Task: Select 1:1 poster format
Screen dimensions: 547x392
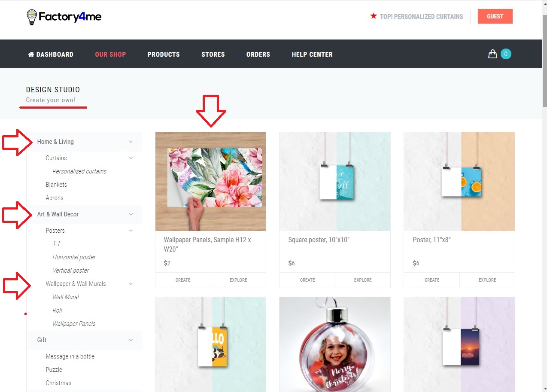Action: 56,244
